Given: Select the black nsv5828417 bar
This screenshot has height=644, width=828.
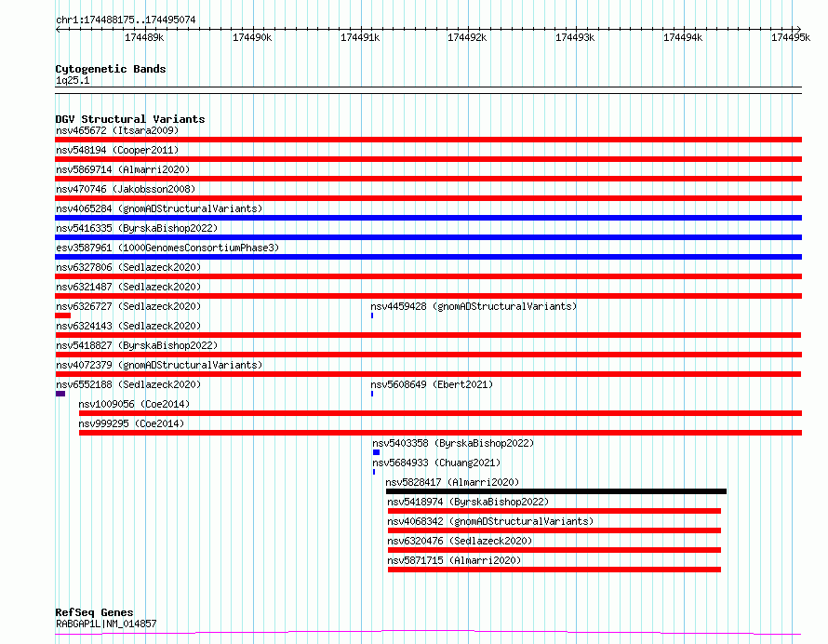Looking at the screenshot, I should point(556,491).
